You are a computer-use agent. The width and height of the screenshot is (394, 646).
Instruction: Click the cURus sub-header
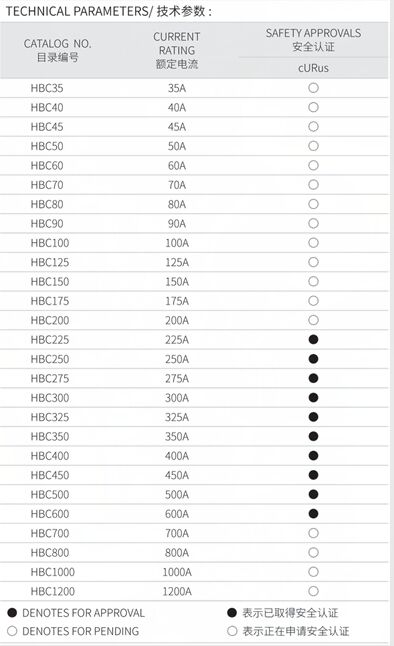[x=313, y=68]
